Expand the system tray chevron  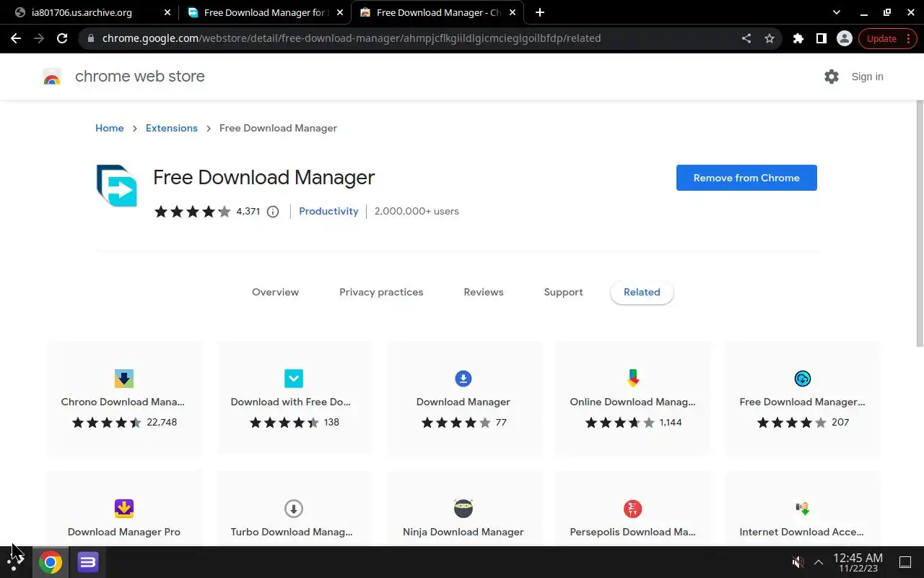819,562
